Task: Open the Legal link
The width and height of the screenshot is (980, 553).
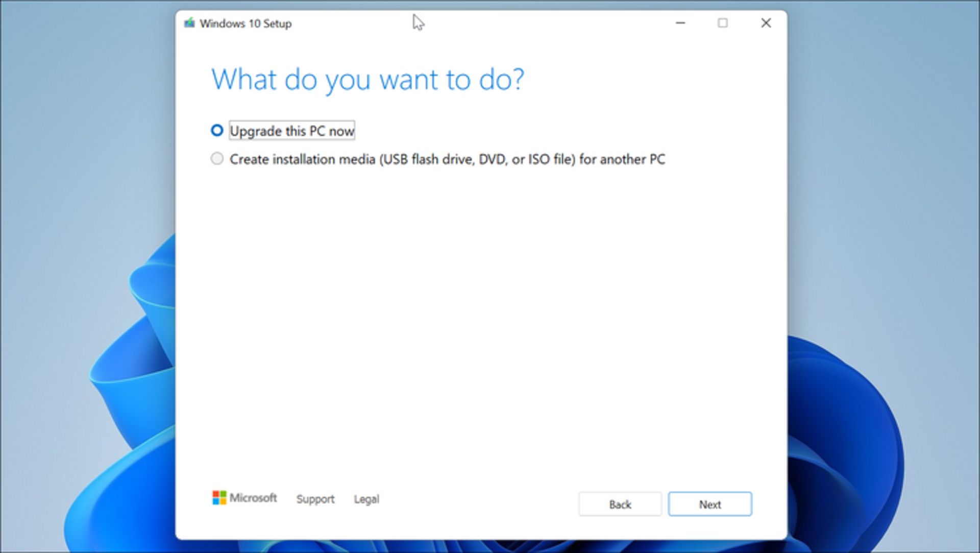Action: click(x=366, y=499)
